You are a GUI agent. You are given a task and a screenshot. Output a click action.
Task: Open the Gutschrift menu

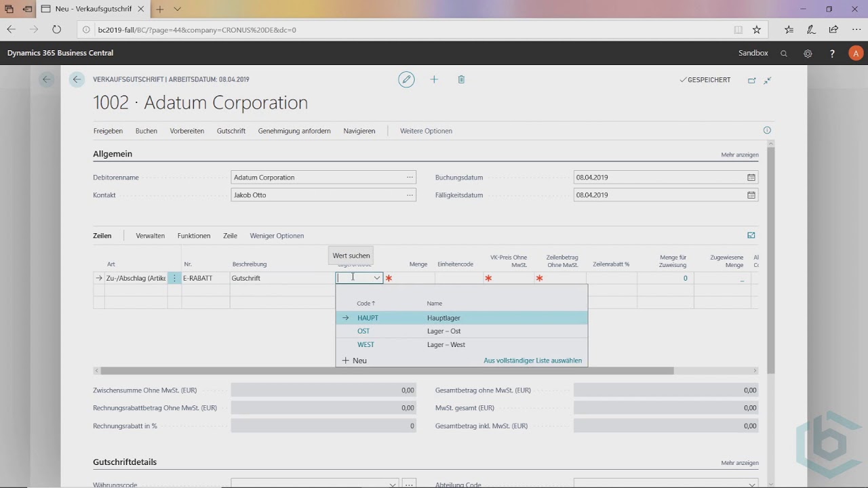[231, 131]
